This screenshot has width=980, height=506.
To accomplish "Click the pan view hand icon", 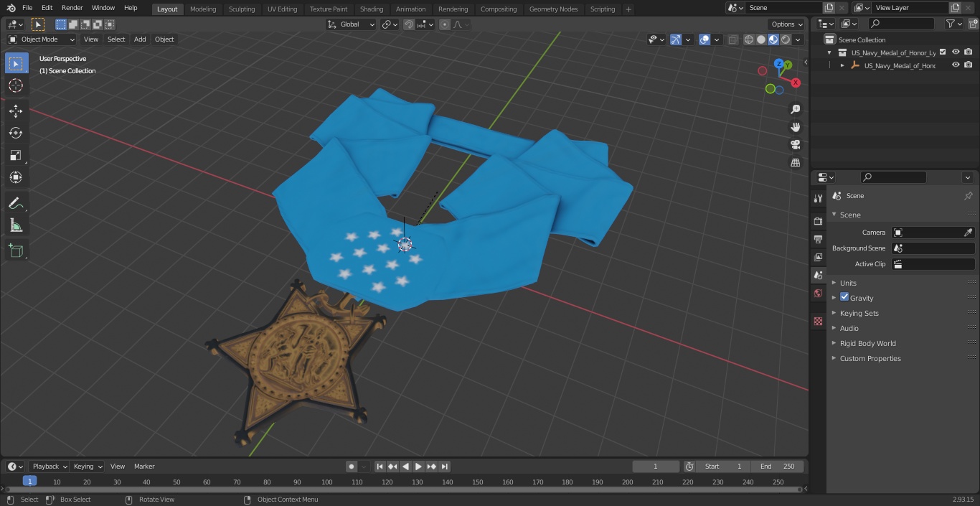I will tap(795, 127).
